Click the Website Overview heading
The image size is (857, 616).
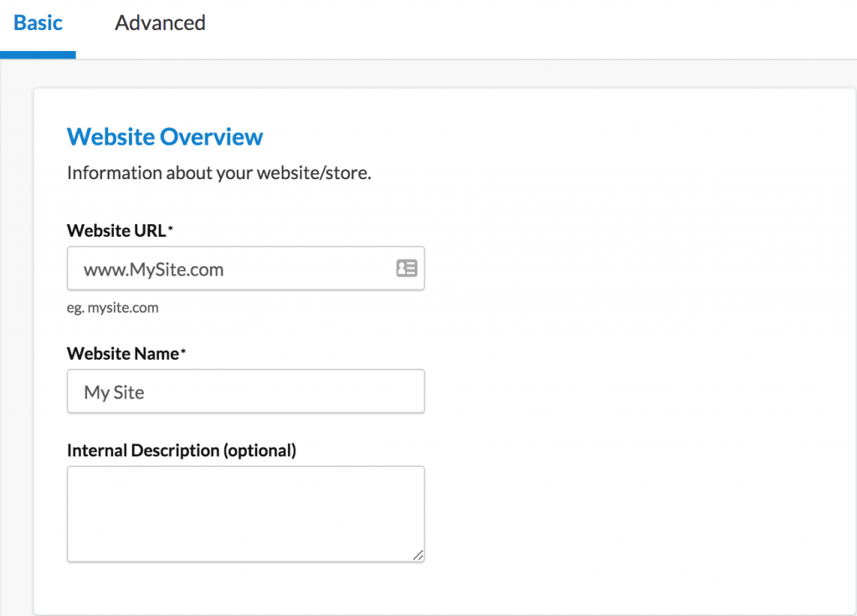165,136
